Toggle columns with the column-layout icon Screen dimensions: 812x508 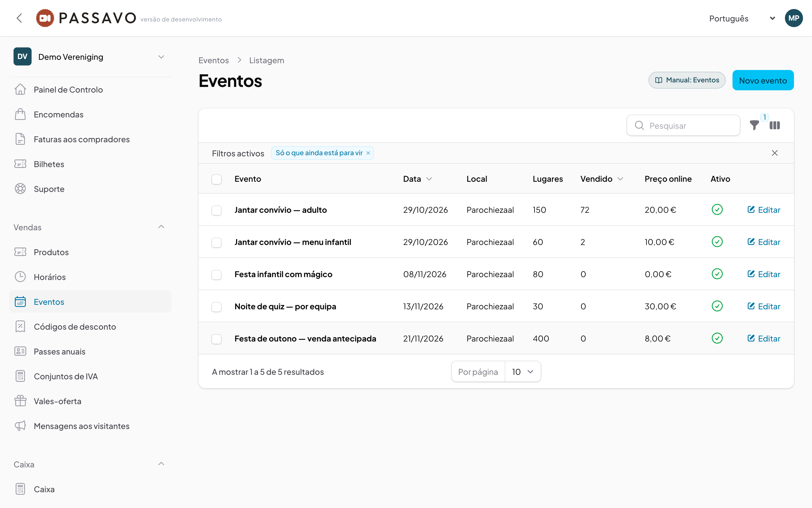tap(775, 125)
